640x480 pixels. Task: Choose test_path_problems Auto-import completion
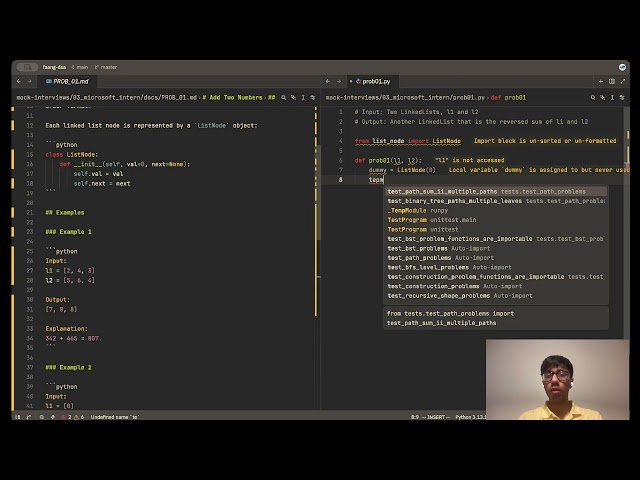point(496,258)
